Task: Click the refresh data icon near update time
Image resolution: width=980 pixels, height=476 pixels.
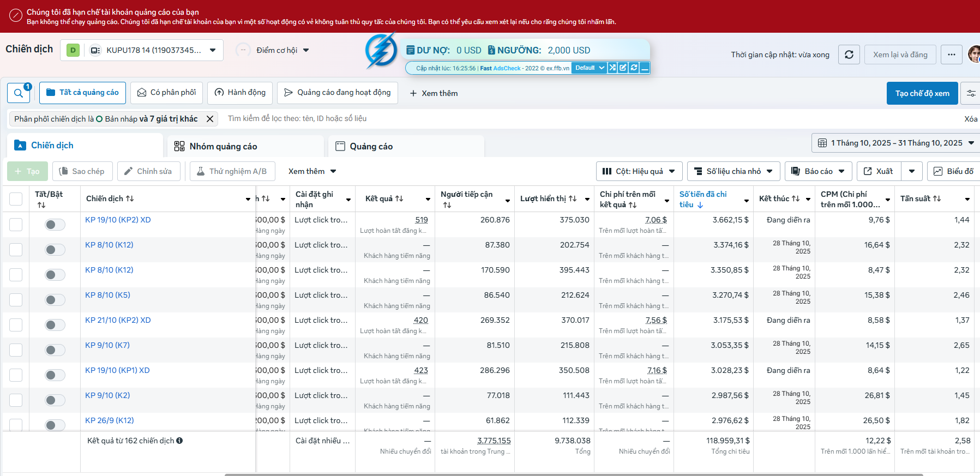Action: tap(849, 55)
